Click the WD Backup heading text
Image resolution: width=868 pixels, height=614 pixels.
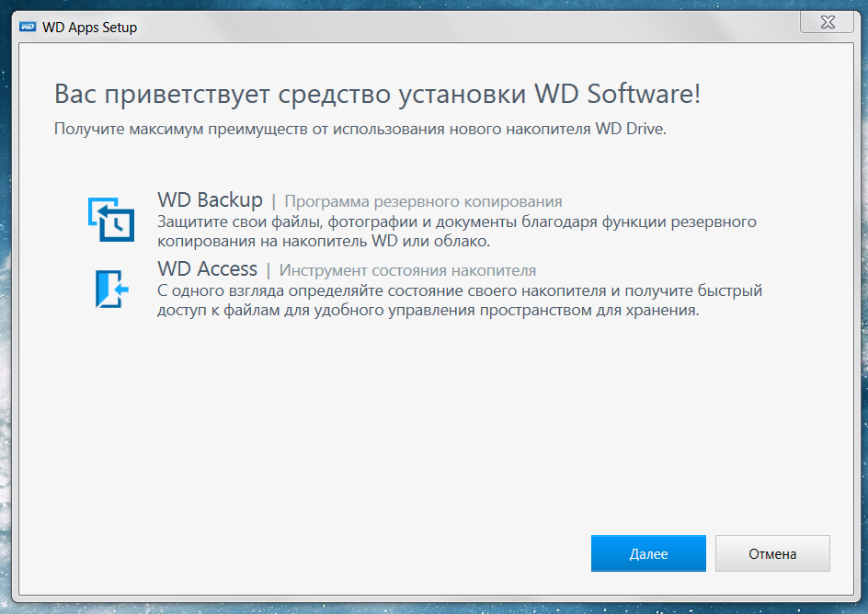(x=210, y=199)
